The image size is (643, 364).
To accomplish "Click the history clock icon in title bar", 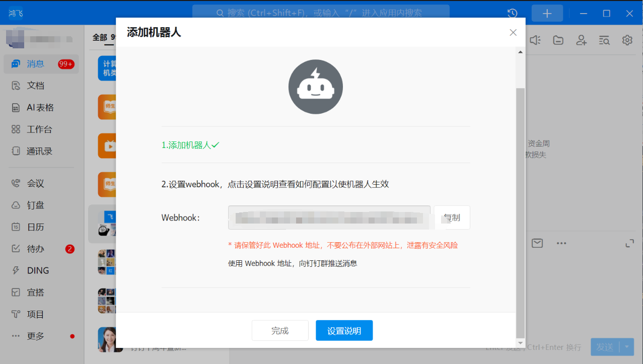I will coord(512,13).
